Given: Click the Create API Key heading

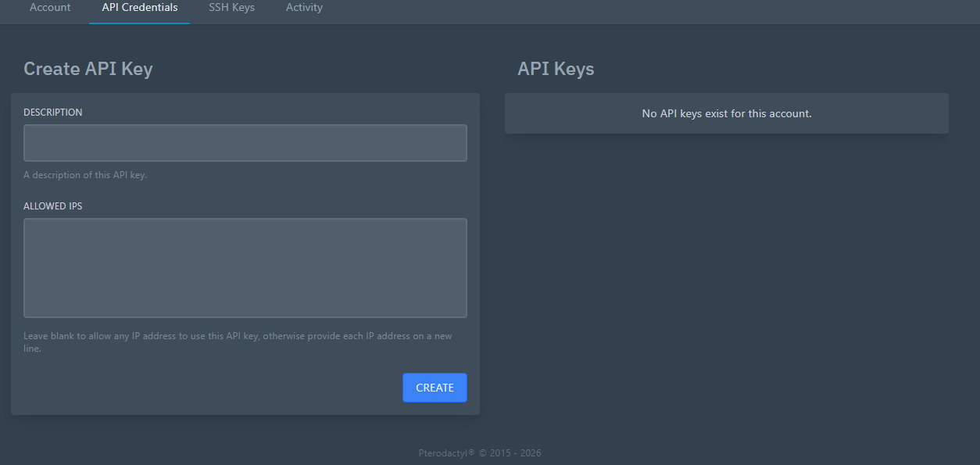Looking at the screenshot, I should [88, 69].
